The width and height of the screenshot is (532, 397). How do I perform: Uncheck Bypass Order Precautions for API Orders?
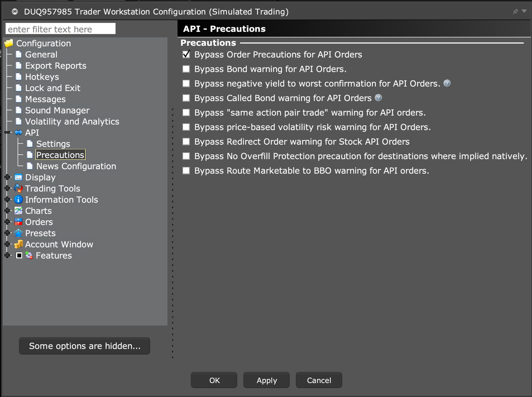[x=186, y=54]
